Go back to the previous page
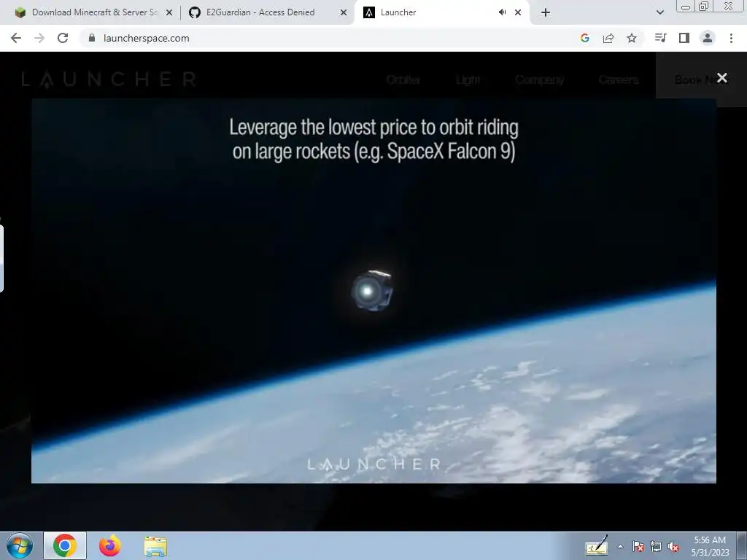Image resolution: width=747 pixels, height=560 pixels. [x=16, y=38]
